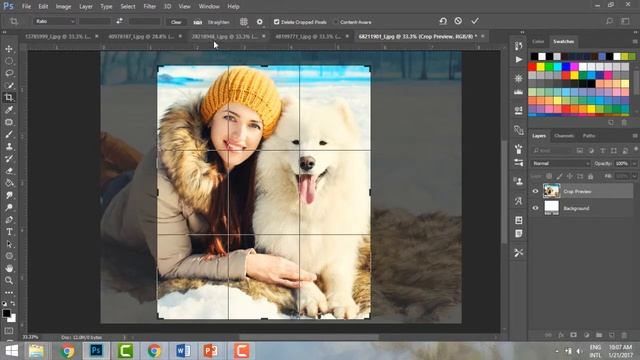Image resolution: width=640 pixels, height=360 pixels.
Task: Add a layer style with fx icon
Action: [x=561, y=335]
